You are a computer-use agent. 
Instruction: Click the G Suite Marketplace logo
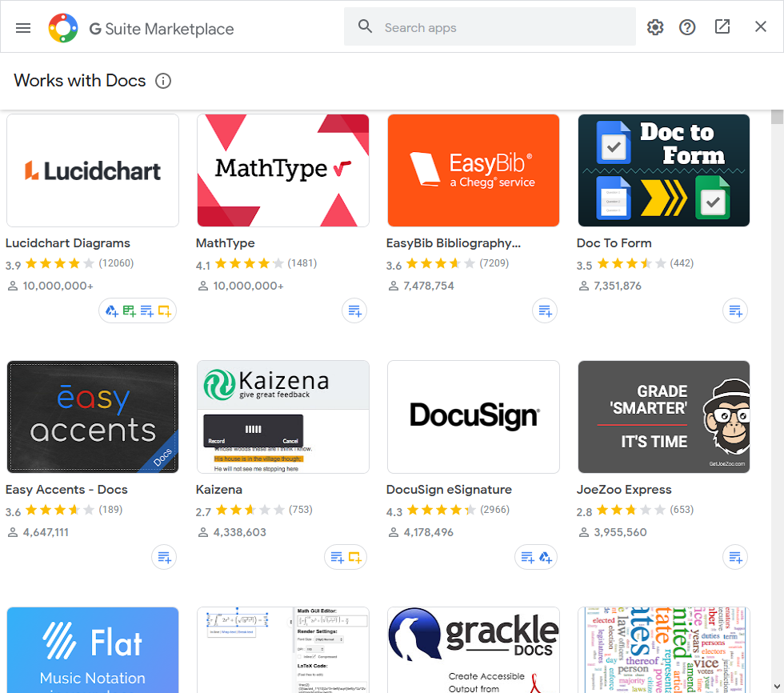[x=63, y=28]
